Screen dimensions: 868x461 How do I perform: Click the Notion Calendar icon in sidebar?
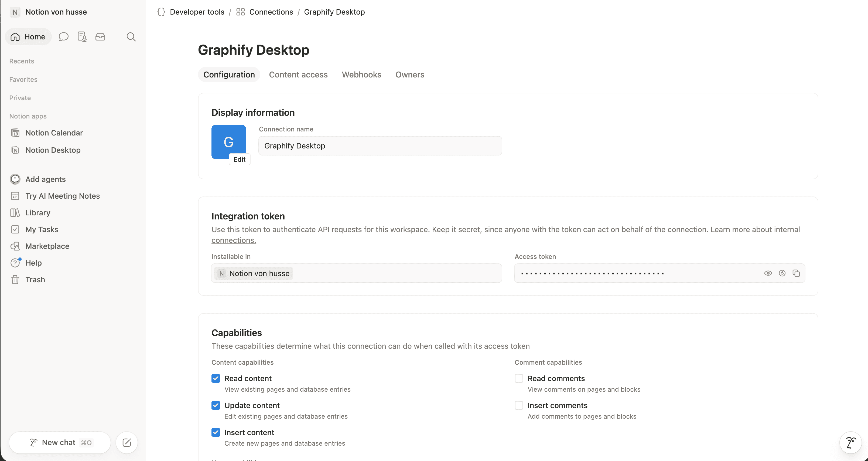coord(15,133)
